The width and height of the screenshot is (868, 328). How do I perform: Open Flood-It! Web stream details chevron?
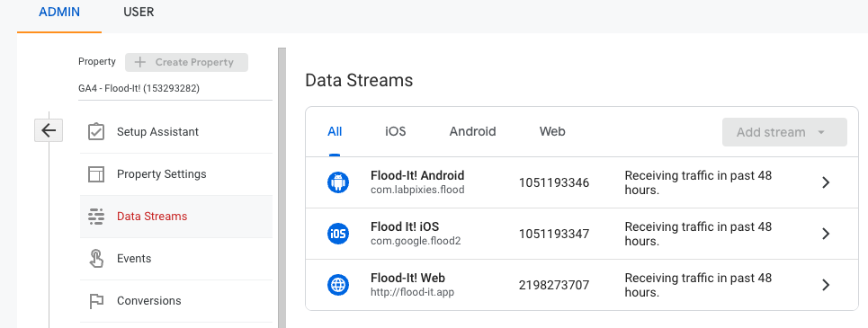[x=826, y=285]
